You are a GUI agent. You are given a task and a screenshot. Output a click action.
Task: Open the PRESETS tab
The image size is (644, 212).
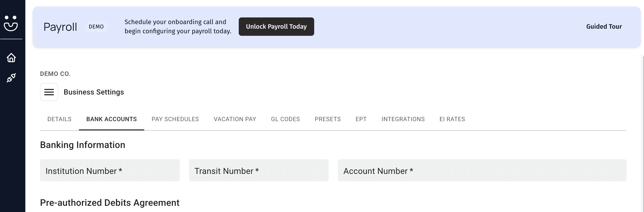click(x=328, y=119)
